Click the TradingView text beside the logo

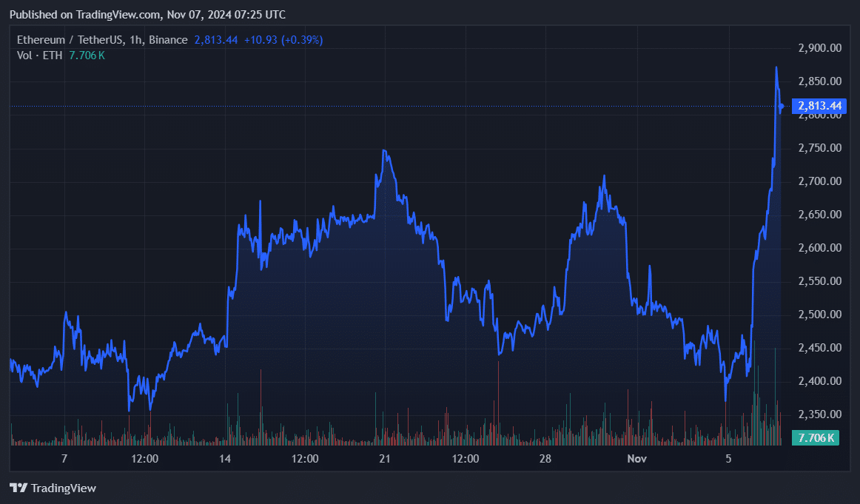[65, 488]
